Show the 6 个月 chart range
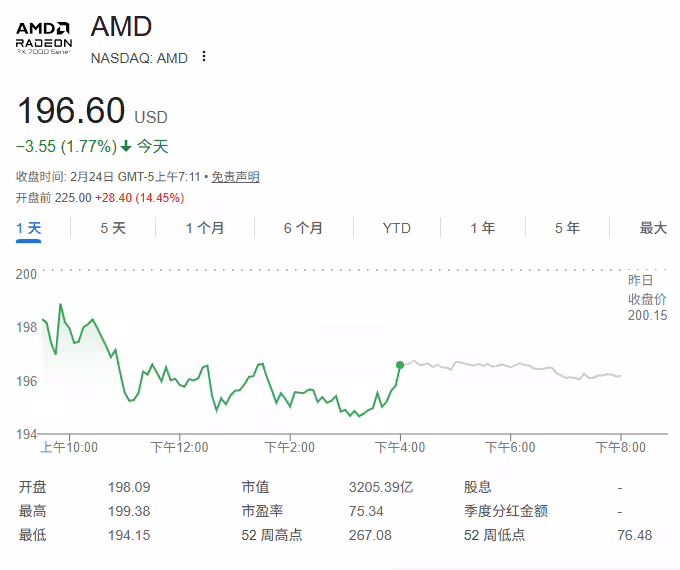 (x=303, y=228)
